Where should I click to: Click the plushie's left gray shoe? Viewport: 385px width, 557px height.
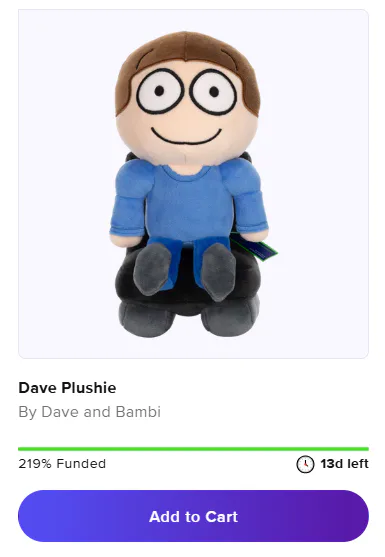coord(152,269)
